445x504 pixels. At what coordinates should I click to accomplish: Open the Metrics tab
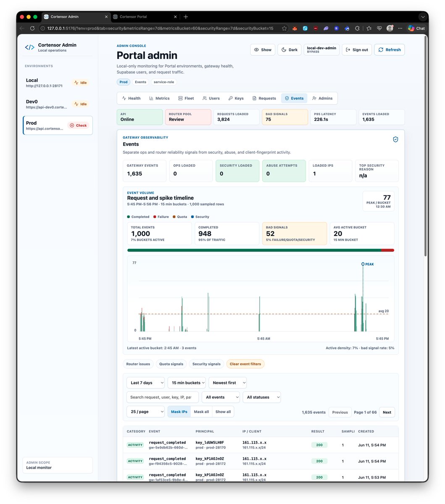tap(159, 98)
